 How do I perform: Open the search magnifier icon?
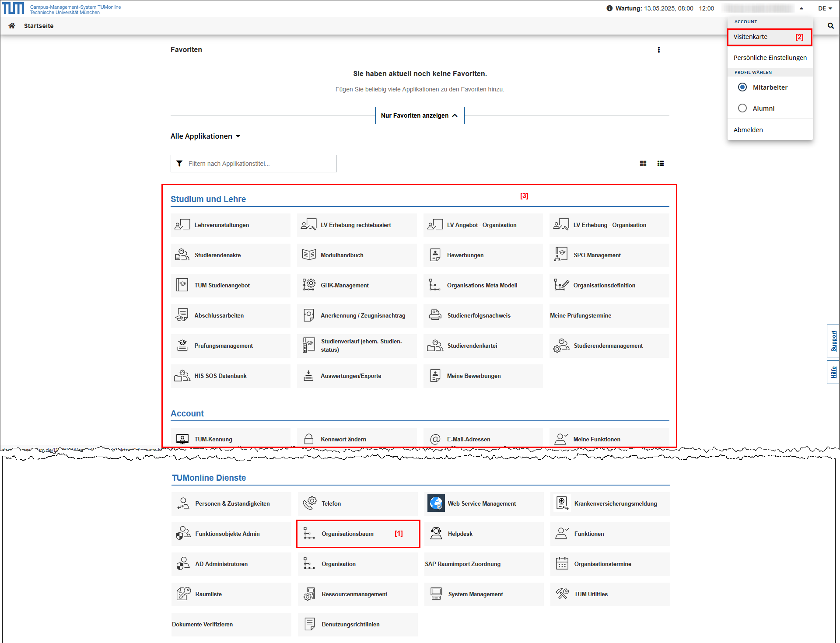point(830,26)
